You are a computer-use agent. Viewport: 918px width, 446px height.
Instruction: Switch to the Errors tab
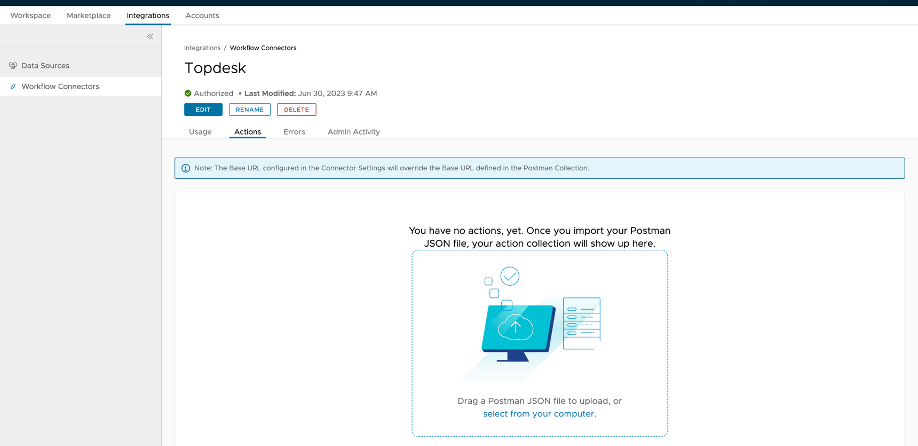coord(294,132)
